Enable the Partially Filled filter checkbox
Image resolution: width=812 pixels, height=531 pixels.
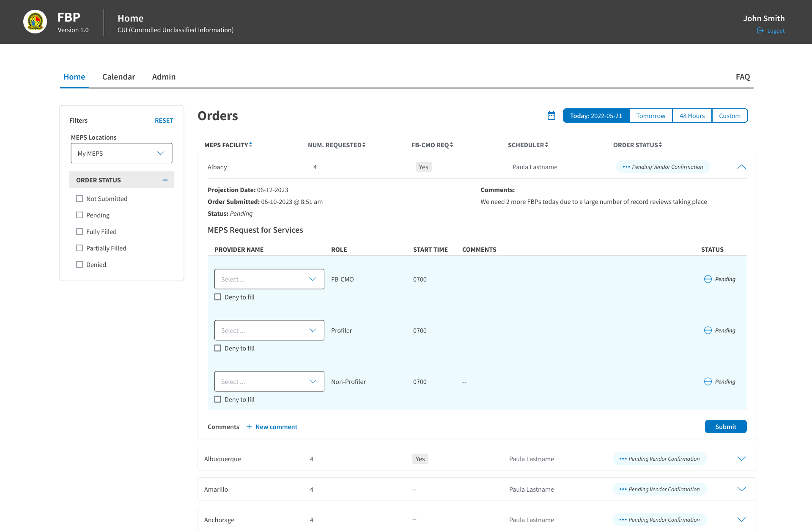[80, 248]
